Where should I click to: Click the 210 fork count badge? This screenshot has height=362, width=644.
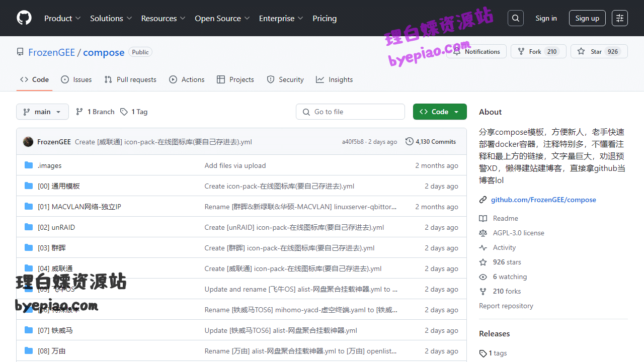tap(552, 51)
